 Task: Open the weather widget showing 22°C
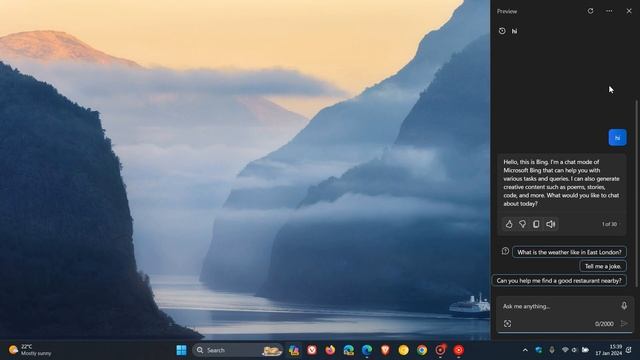31,350
